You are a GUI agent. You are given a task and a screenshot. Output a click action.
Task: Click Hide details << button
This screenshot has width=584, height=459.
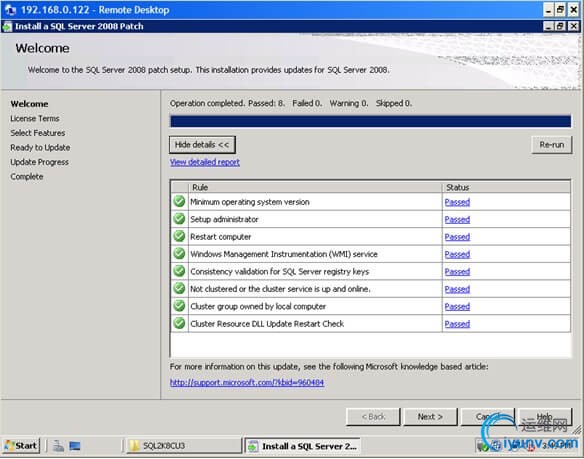202,145
